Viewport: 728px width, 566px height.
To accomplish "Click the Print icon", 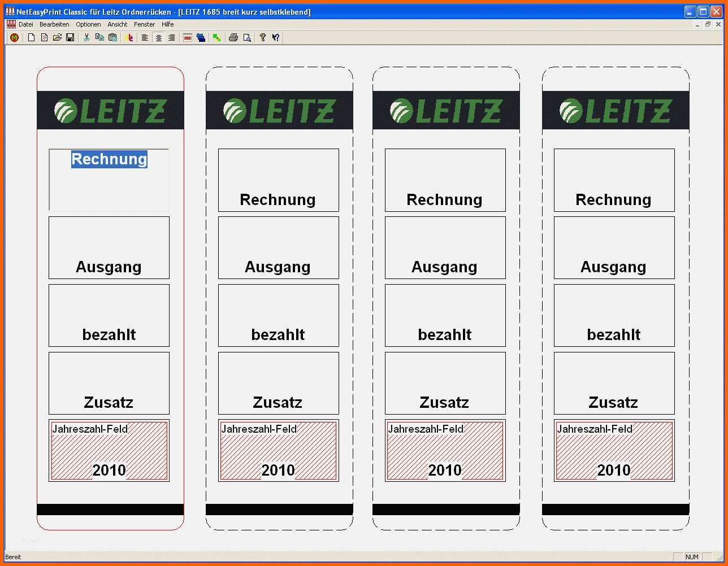I will pos(233,38).
